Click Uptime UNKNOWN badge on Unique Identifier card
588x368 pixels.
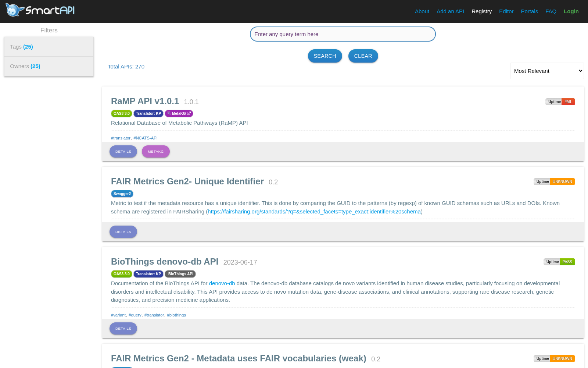tap(554, 181)
